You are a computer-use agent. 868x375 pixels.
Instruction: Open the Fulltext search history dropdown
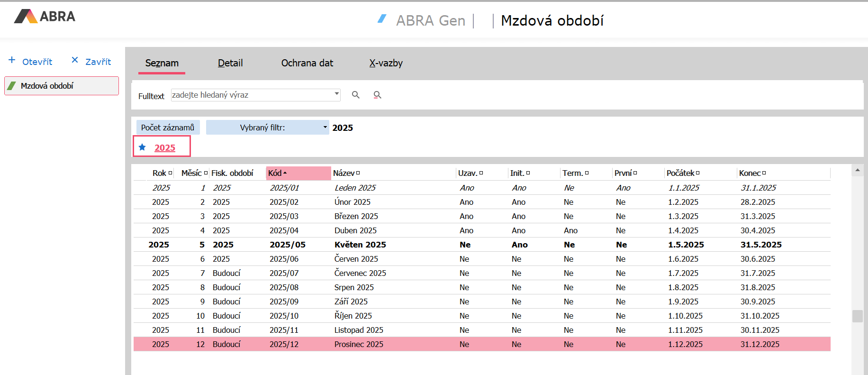336,94
